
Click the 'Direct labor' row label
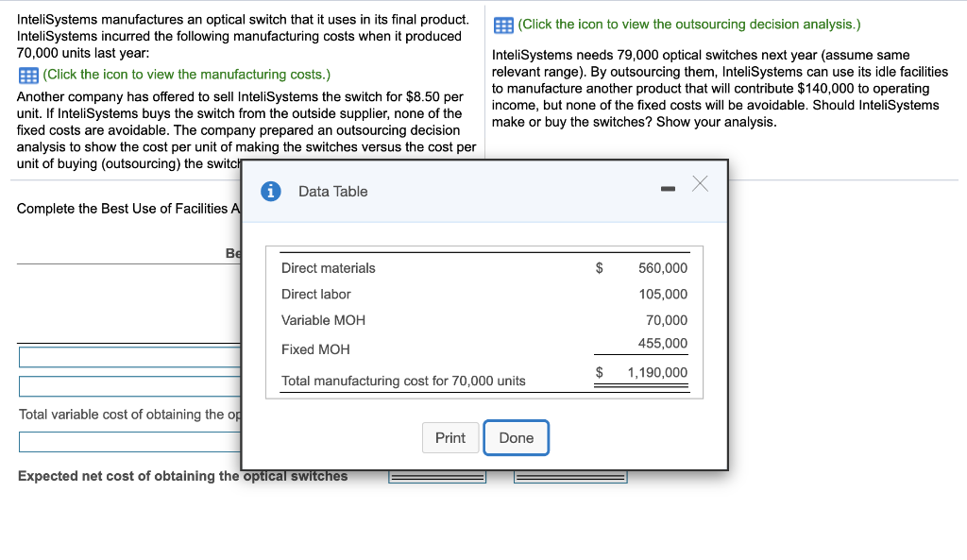click(315, 295)
